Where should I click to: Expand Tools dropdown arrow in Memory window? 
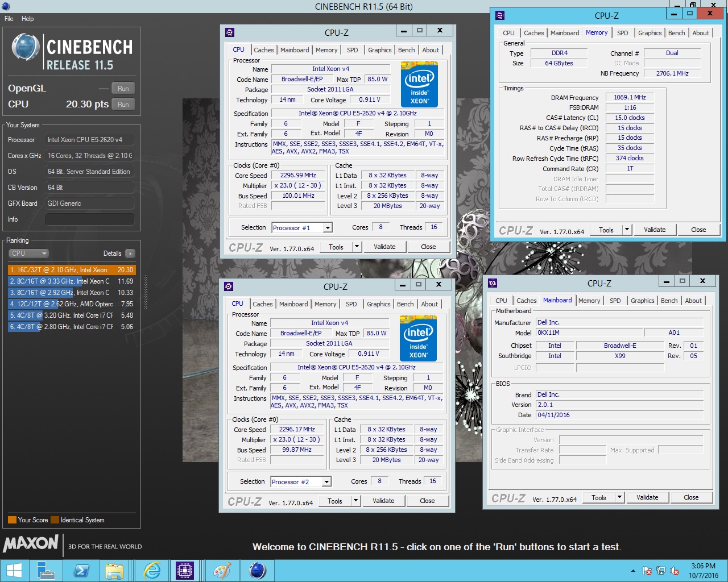[x=627, y=230]
